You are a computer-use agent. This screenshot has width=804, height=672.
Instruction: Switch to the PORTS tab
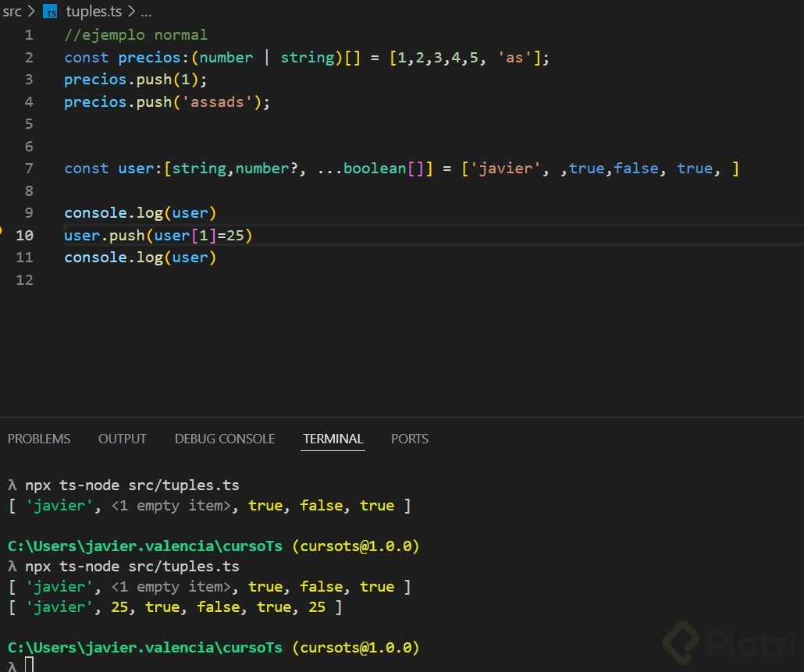410,439
